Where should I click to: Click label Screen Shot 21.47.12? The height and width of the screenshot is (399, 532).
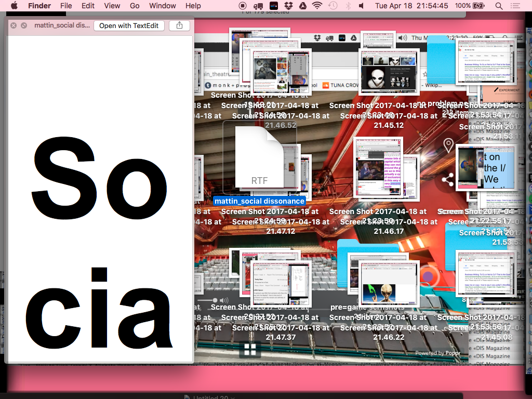281,227
